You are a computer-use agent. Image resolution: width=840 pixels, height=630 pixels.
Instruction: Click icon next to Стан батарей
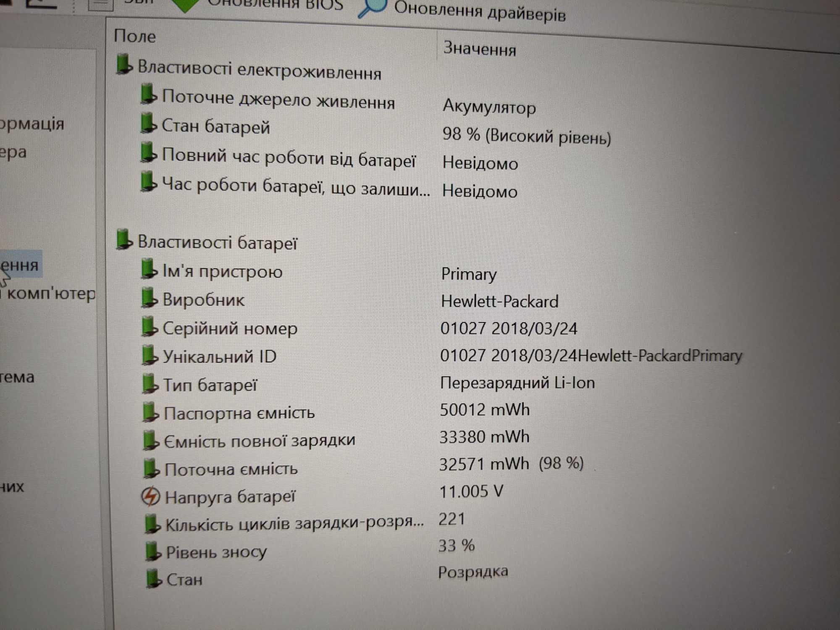[148, 123]
